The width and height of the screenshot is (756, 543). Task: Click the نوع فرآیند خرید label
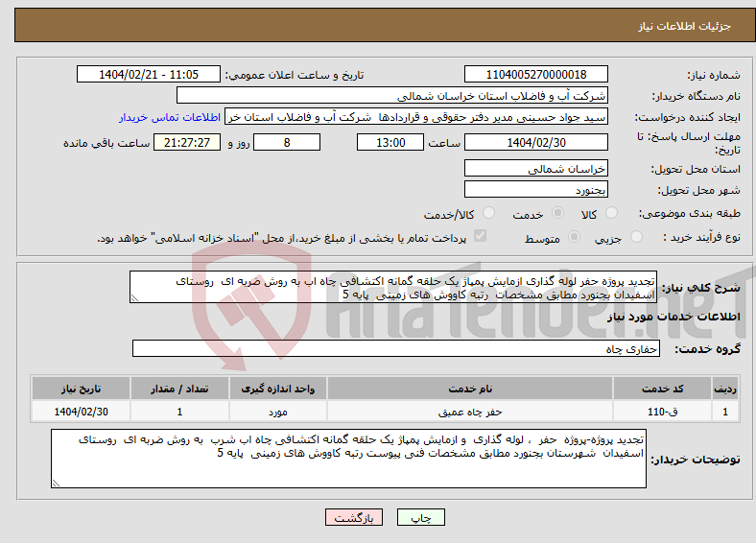pyautogui.click(x=701, y=237)
